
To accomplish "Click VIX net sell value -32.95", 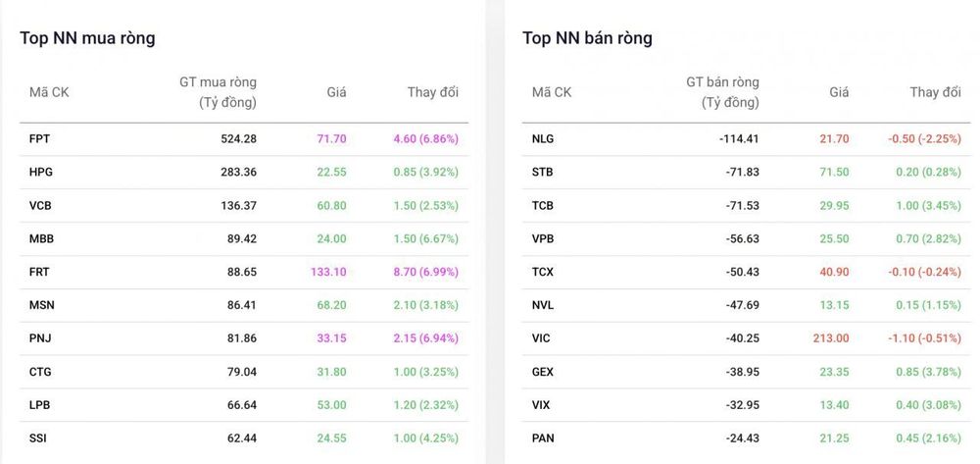I will pos(743,405).
